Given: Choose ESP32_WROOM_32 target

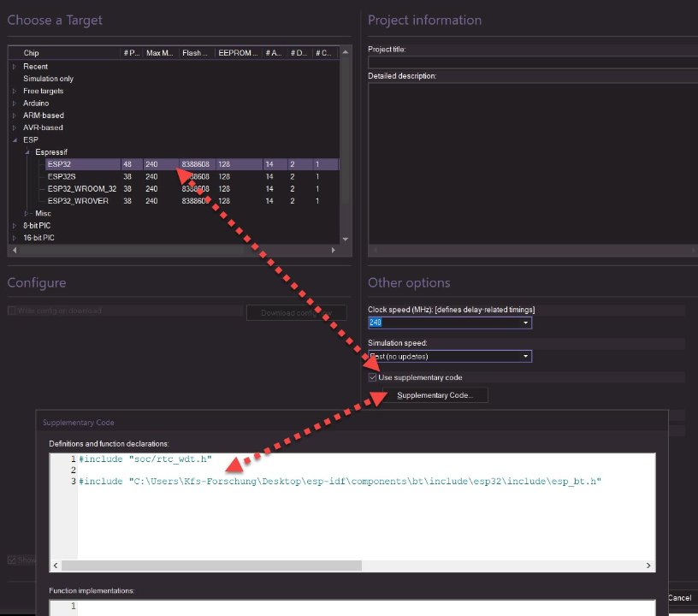Looking at the screenshot, I should [81, 188].
